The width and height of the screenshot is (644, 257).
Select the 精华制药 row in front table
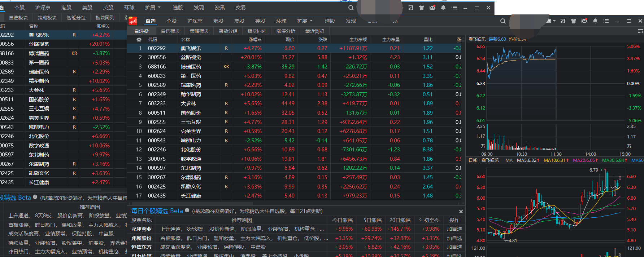pos(294,94)
